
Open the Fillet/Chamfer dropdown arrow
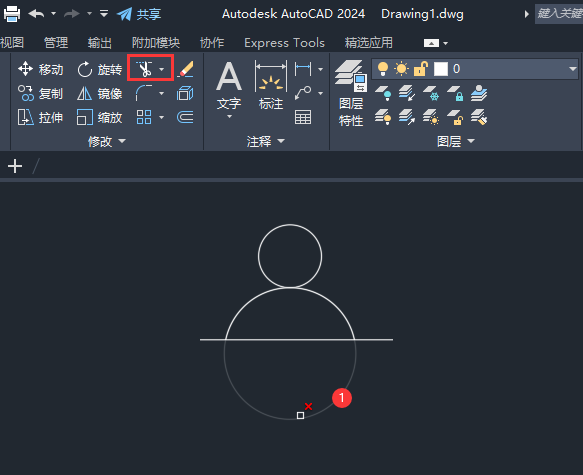(161, 93)
